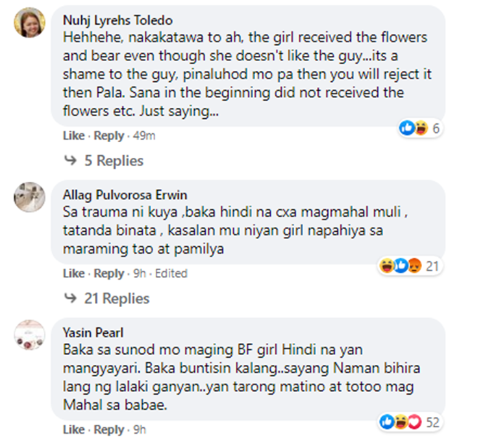Expand the 21 Replies thread
This screenshot has height=448, width=487.
[117, 299]
